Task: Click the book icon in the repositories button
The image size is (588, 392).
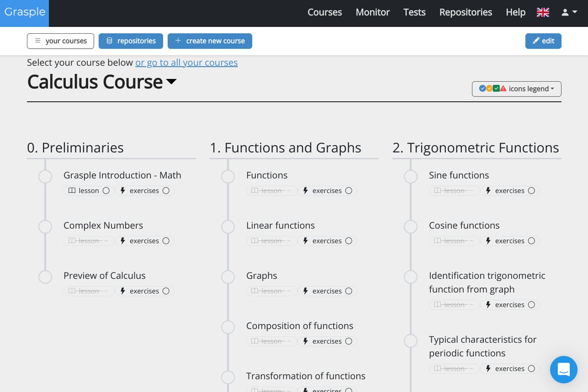Action: click(108, 41)
